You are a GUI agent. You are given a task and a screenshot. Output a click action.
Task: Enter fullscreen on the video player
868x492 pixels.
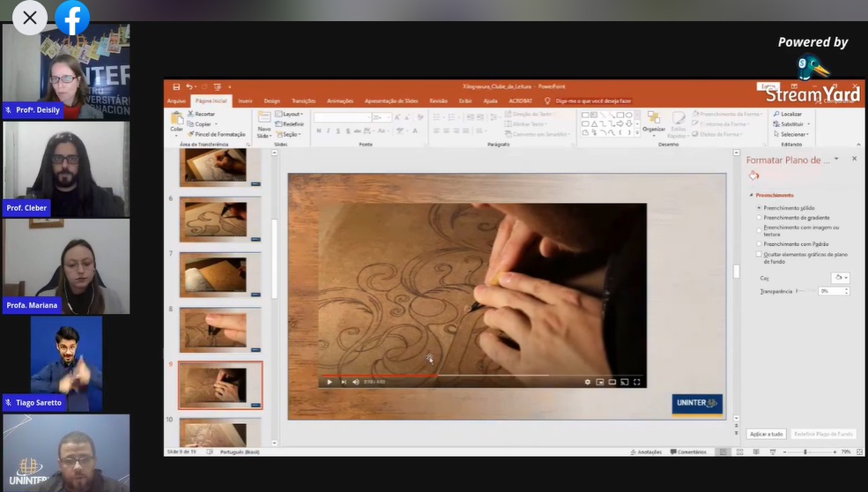pyautogui.click(x=637, y=382)
